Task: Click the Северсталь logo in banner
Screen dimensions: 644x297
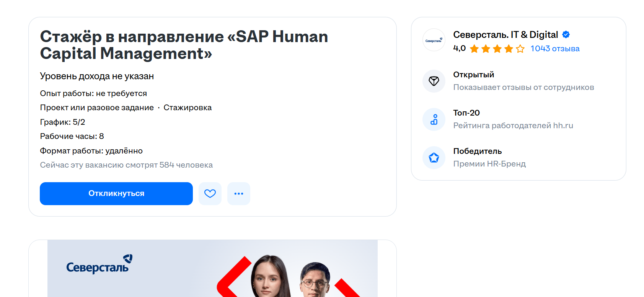Action: coord(99,264)
